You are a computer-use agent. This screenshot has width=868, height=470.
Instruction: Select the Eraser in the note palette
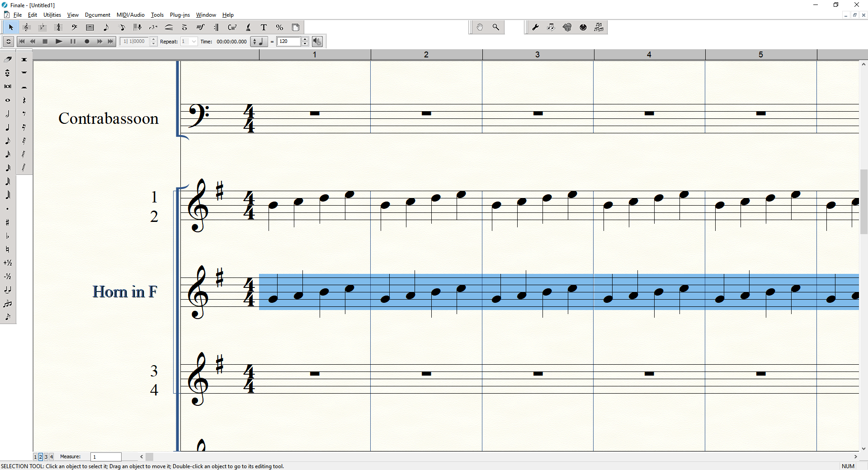[8, 59]
